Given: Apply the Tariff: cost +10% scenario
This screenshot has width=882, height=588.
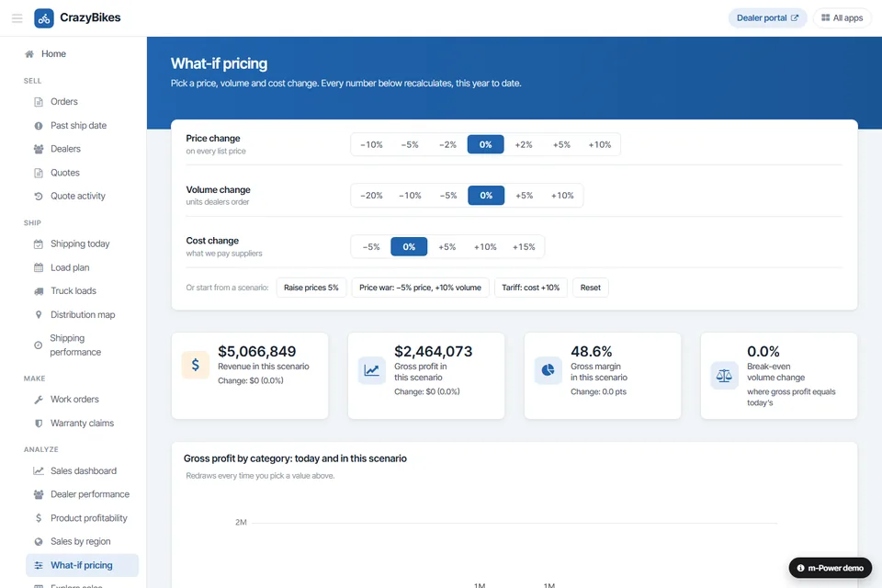Looking at the screenshot, I should (530, 288).
